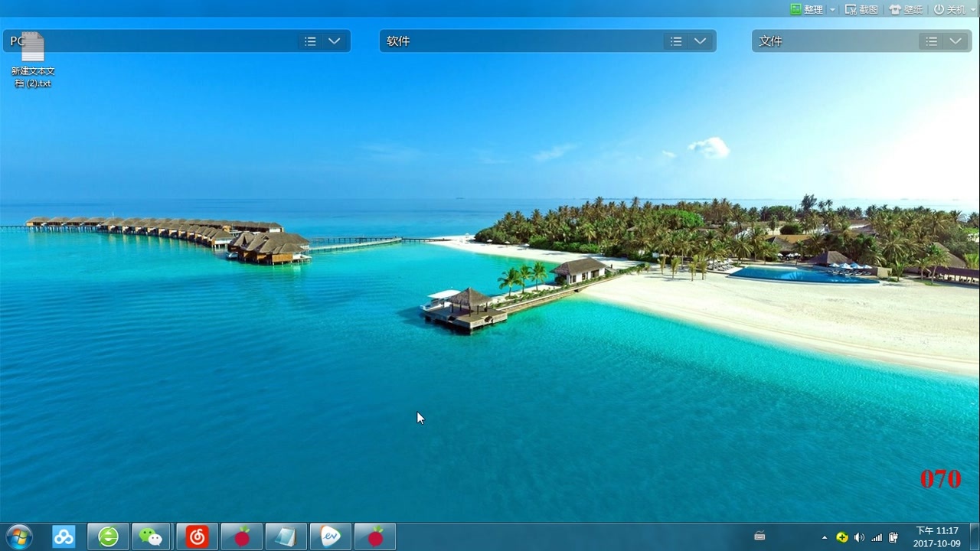This screenshot has width=980, height=551.
Task: Open the network signal tray icon
Action: [877, 537]
